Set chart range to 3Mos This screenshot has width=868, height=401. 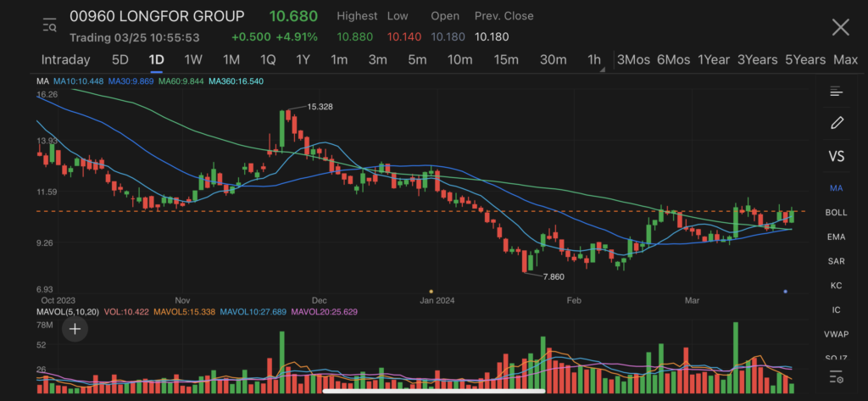[x=633, y=59]
